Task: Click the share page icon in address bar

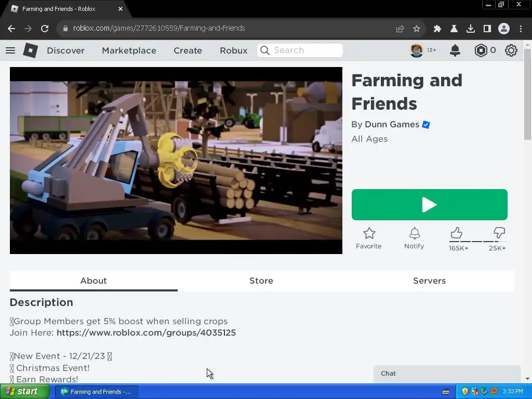Action: point(400,29)
